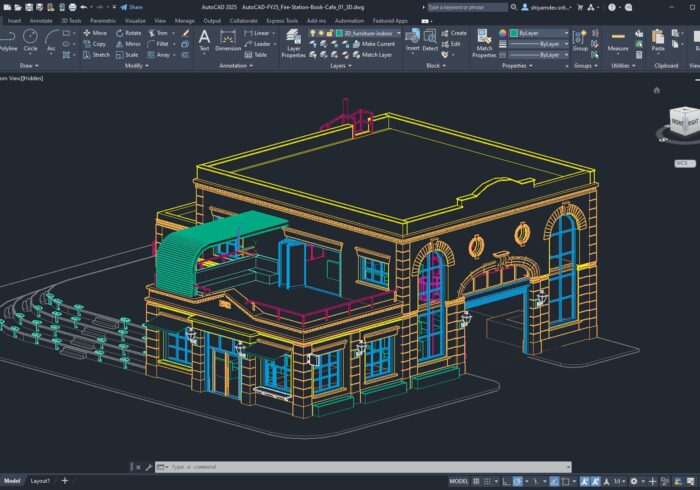Screen dimensions: 700x490
Task: Click the Edit block button
Action: (x=451, y=44)
